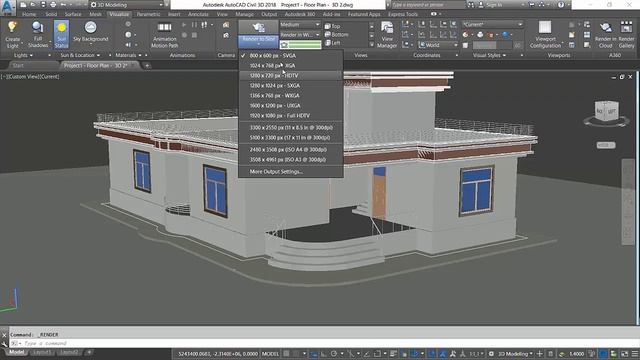Screen dimensions: 640x360
Task: Click the MODEL space status bar button
Action: coord(270,354)
